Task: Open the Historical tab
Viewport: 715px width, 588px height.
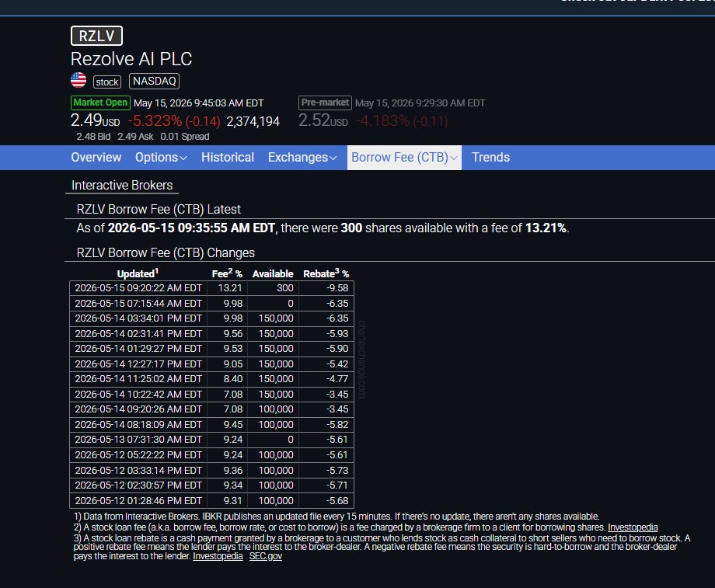Action: click(228, 157)
